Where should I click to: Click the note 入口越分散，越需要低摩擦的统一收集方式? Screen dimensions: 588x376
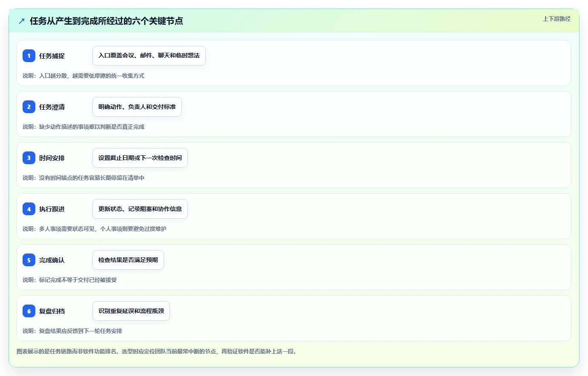coord(83,76)
